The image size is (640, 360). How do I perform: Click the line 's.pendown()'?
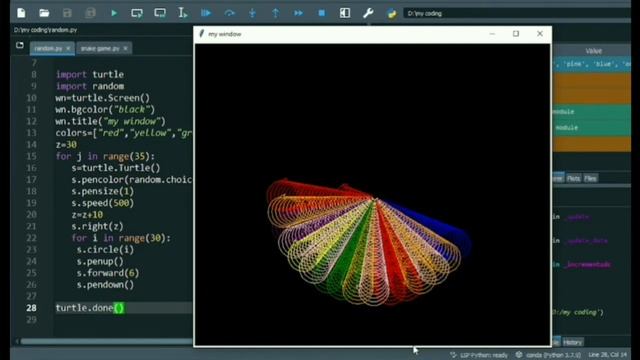click(105, 284)
